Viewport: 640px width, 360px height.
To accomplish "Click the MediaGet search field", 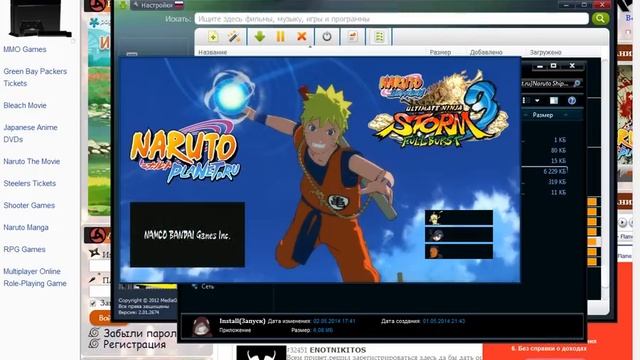I will click(391, 19).
